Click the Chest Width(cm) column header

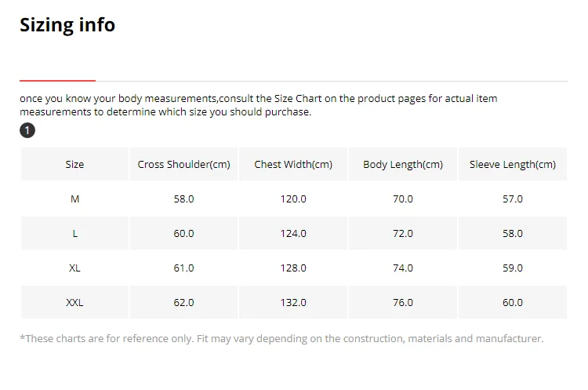(x=293, y=165)
